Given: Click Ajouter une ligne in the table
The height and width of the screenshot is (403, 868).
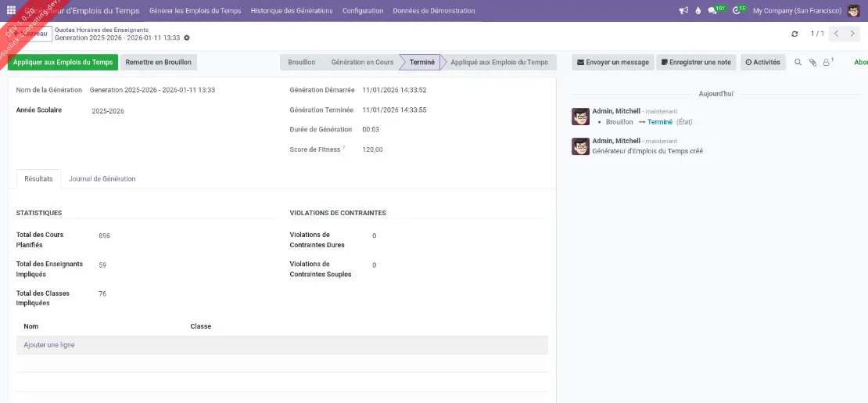Looking at the screenshot, I should tap(49, 345).
